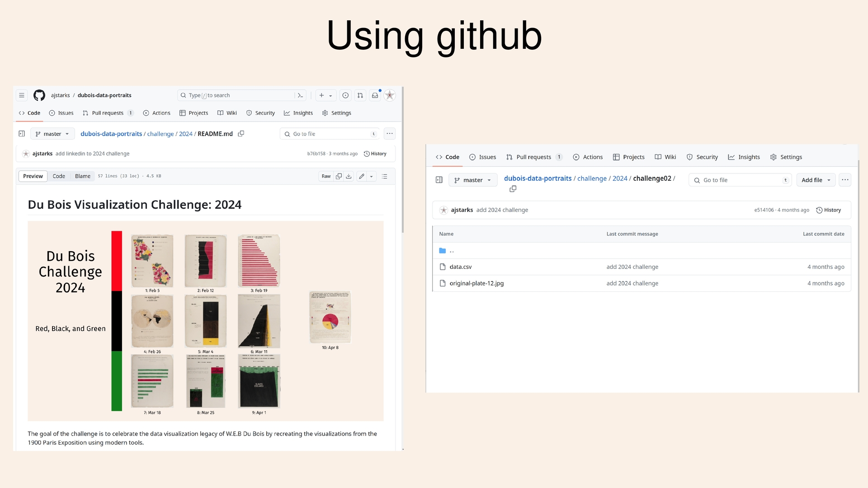
Task: Toggle file tree panel icon in right screenshot
Action: point(439,180)
